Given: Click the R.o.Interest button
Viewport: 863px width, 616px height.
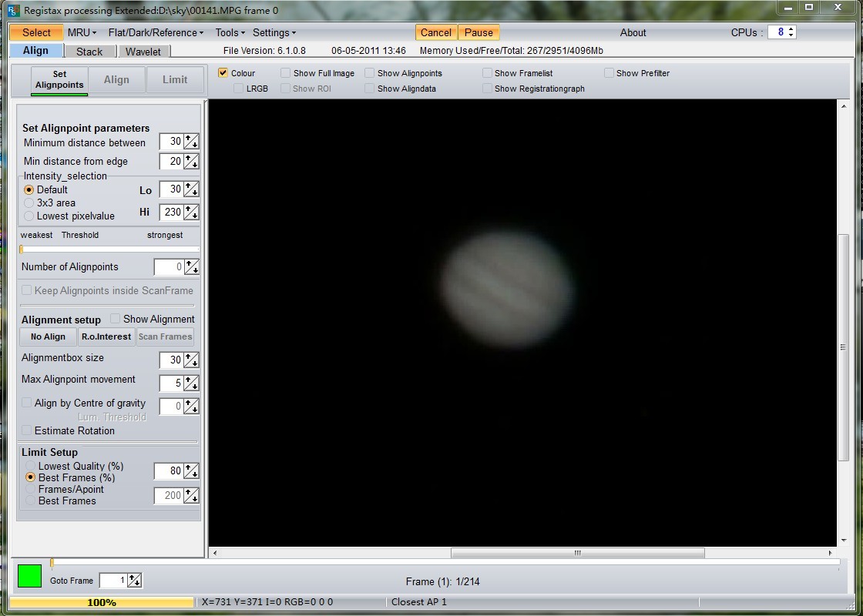Looking at the screenshot, I should click(x=106, y=336).
